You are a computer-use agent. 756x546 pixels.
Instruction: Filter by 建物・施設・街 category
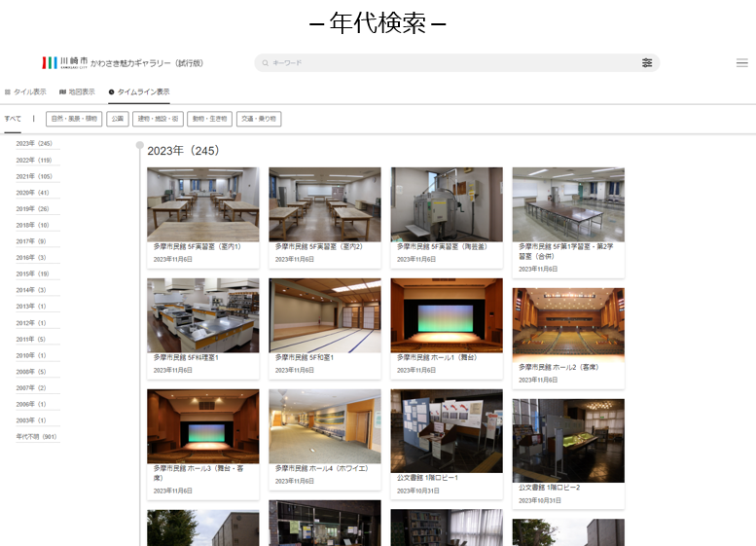tap(158, 119)
